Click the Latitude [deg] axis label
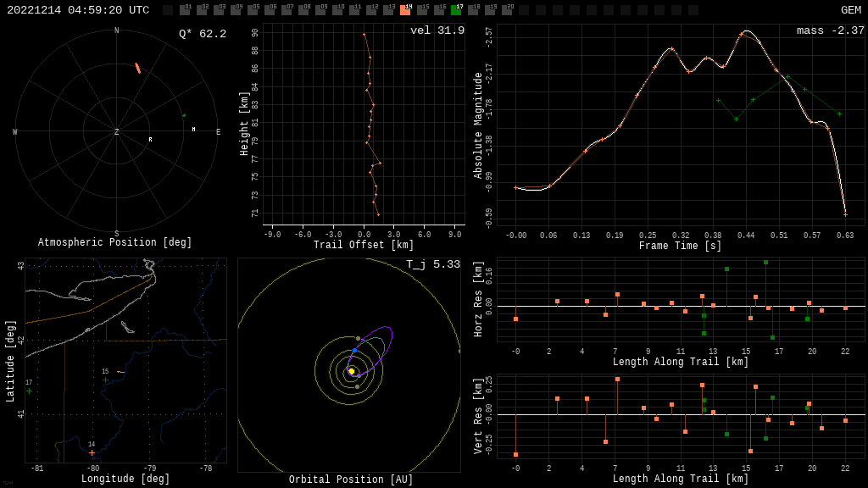The width and height of the screenshot is (868, 488). (9, 361)
